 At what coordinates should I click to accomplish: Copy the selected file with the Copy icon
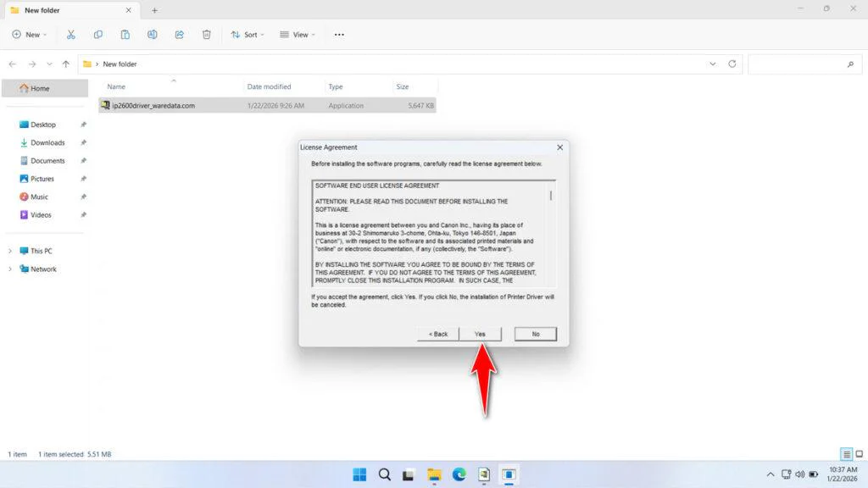pyautogui.click(x=98, y=35)
